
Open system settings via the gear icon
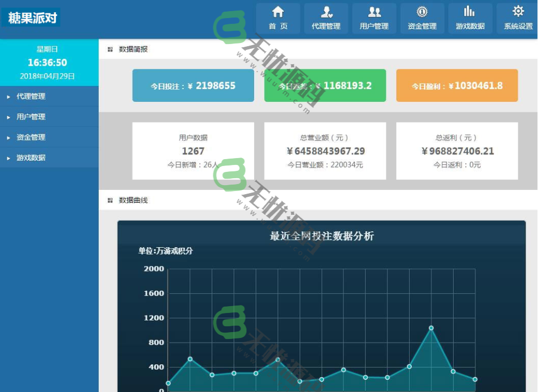517,12
